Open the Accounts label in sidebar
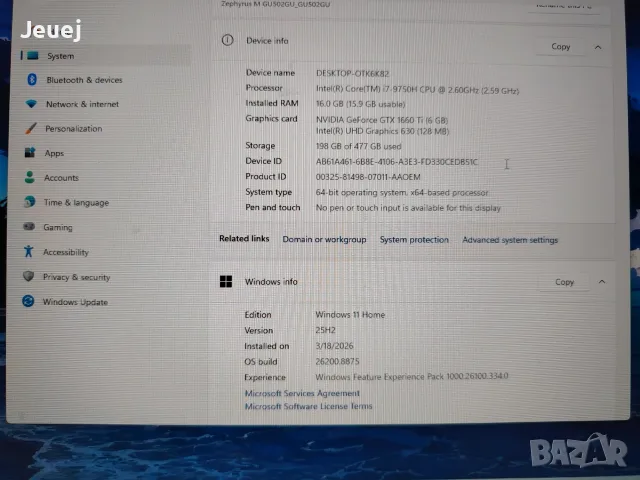The height and width of the screenshot is (480, 640). click(61, 178)
